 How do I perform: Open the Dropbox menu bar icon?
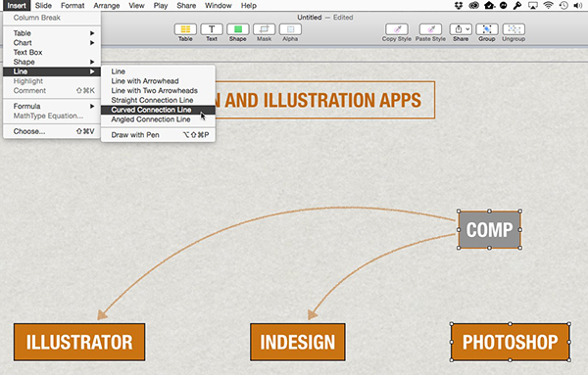(x=459, y=5)
